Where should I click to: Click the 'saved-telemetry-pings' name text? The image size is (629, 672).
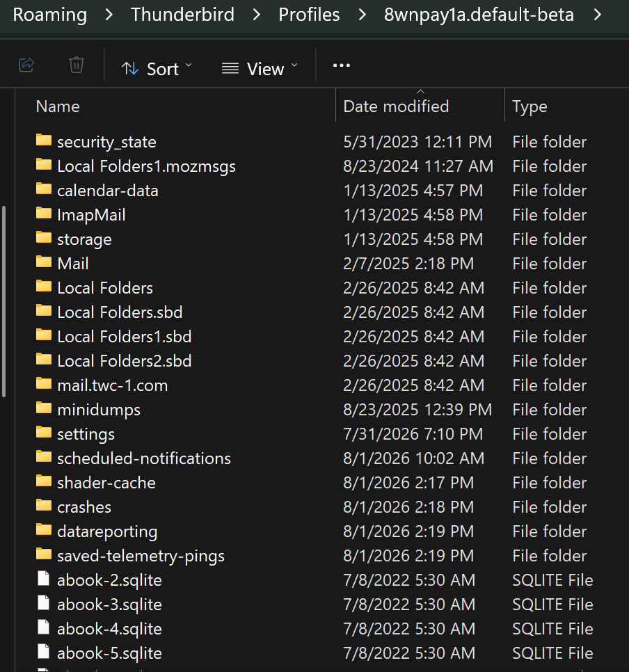[x=141, y=557]
